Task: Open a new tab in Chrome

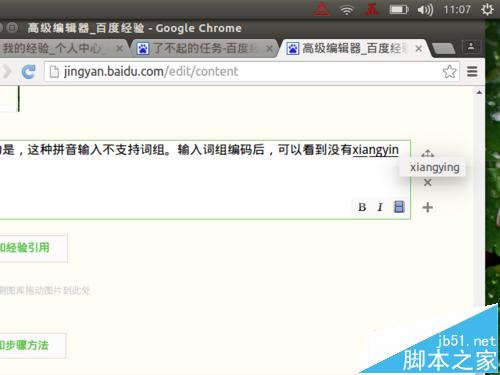Action: click(443, 49)
